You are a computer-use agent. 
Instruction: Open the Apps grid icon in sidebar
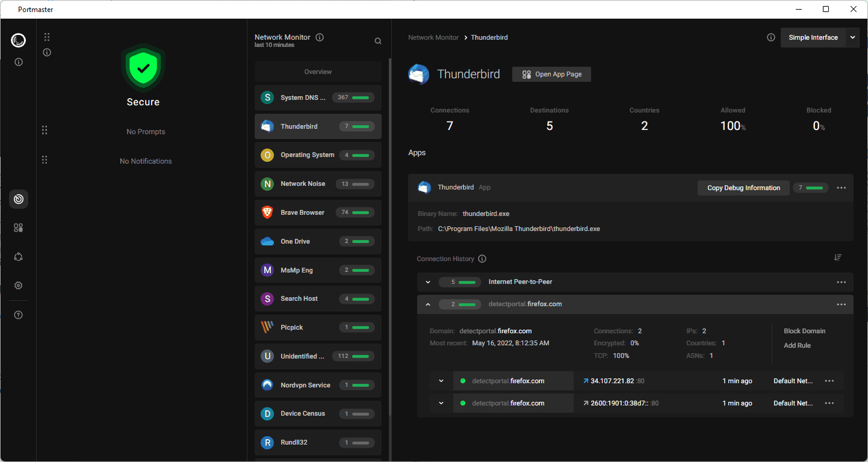point(19,228)
